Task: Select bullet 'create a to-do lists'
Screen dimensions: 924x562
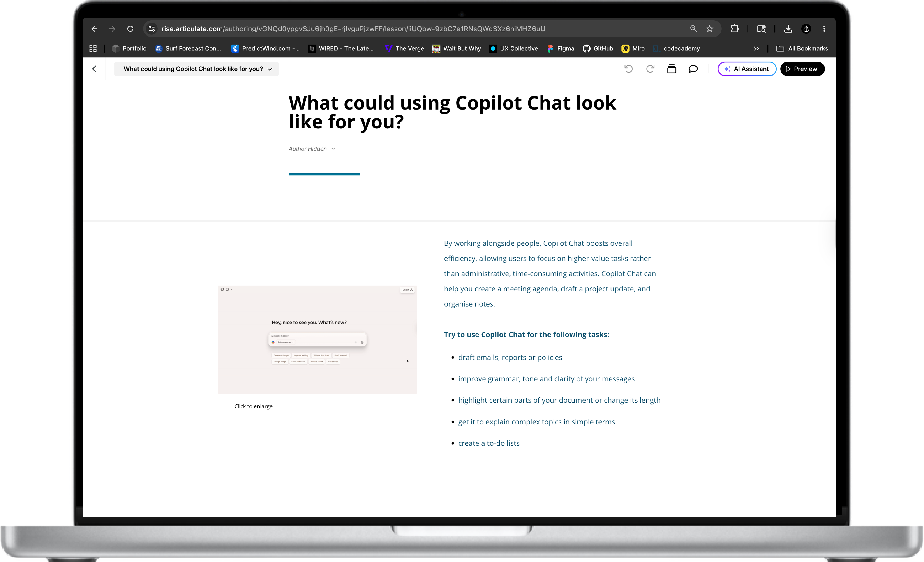Action: (x=489, y=443)
